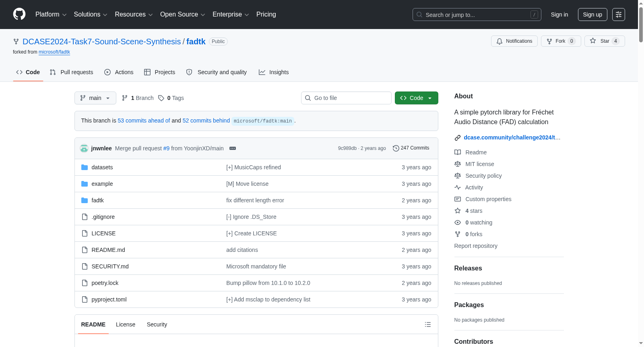Viewport: 644px width, 347px height.
Task: Open commit 'fix different length error'
Action: point(255,200)
